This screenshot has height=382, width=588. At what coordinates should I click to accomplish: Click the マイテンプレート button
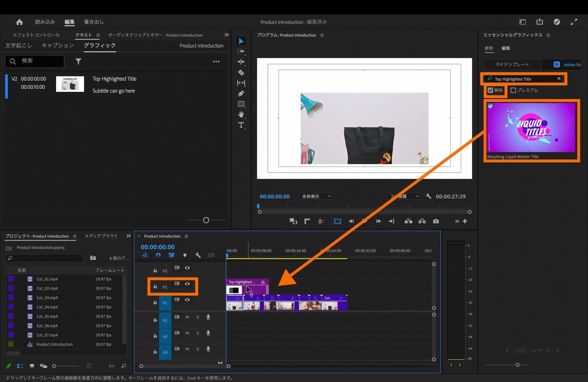[512, 64]
